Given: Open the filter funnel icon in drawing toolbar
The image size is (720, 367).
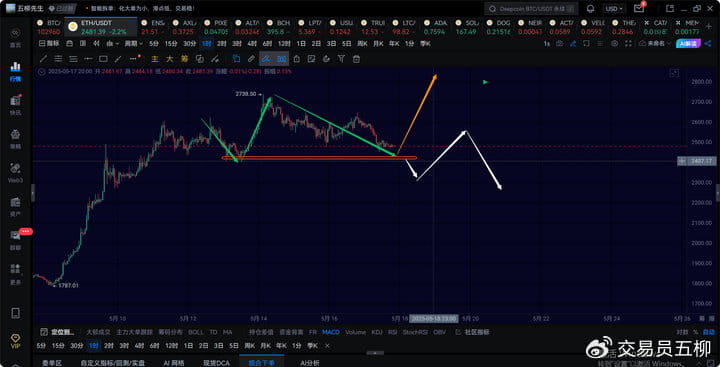Looking at the screenshot, I should (x=341, y=59).
